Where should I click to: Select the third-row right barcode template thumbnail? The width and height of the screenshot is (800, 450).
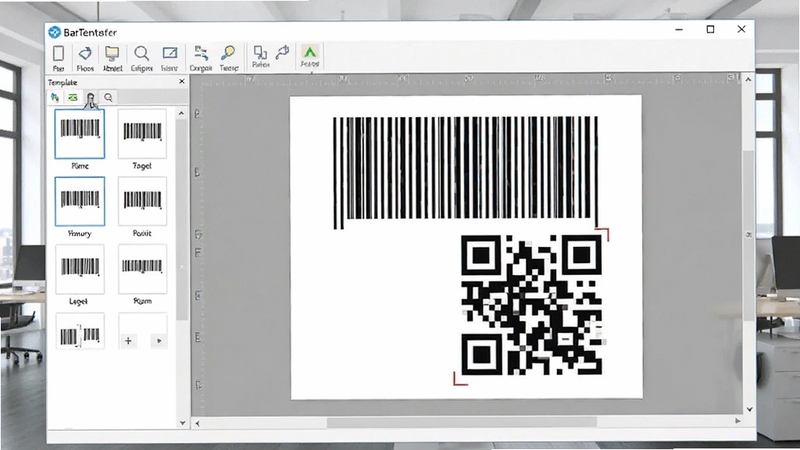coord(142,269)
